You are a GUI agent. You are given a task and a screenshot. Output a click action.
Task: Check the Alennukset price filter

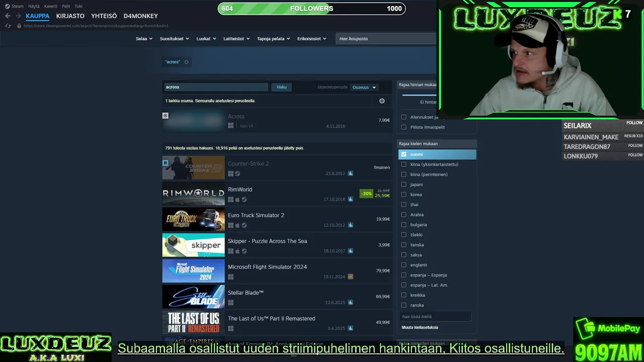pyautogui.click(x=404, y=117)
